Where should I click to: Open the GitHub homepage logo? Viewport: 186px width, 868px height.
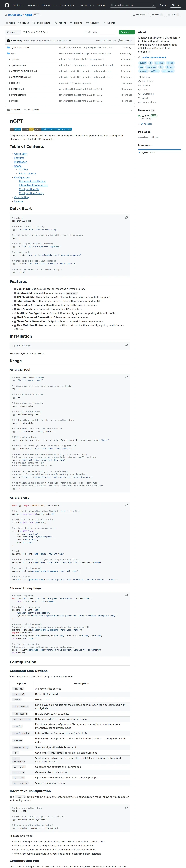coord(7,5)
